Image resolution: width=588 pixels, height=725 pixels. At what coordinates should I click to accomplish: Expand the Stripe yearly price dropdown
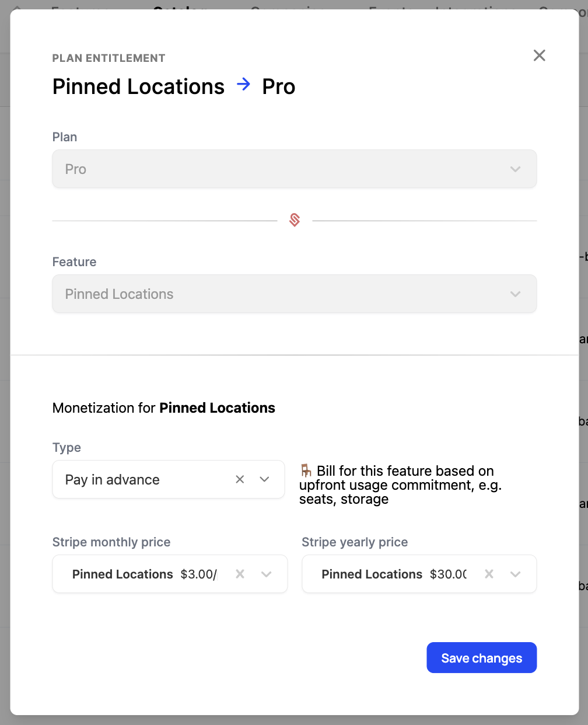(515, 574)
